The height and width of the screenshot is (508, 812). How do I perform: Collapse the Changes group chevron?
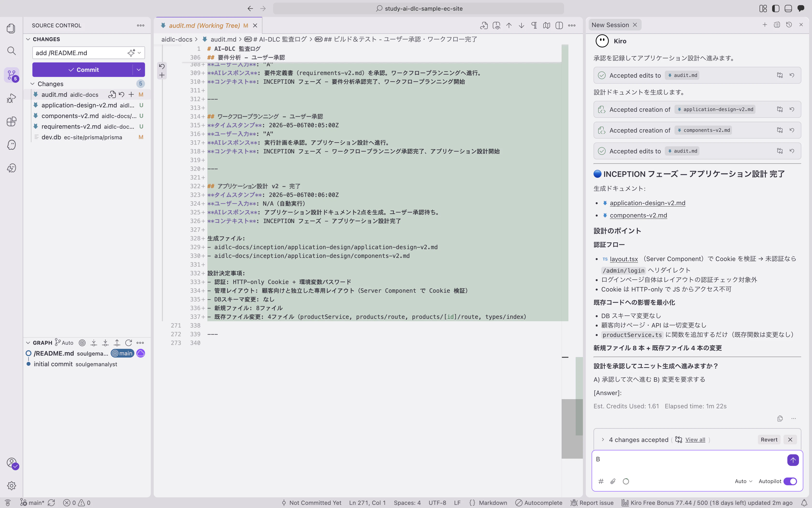click(33, 84)
